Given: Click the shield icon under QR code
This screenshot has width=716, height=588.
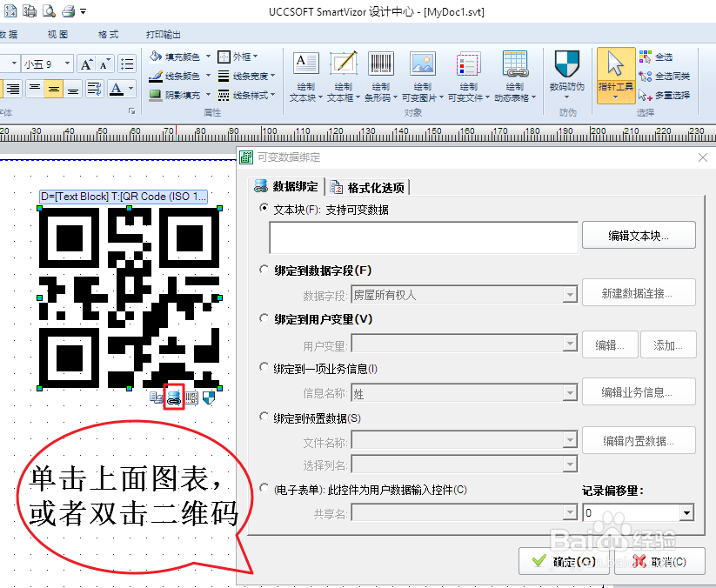Looking at the screenshot, I should 209,398.
